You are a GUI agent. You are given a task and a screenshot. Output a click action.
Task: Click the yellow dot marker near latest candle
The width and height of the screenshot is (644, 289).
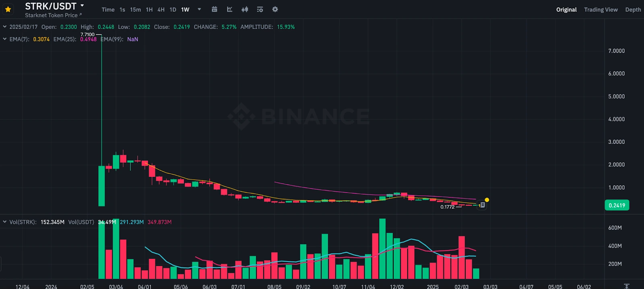(x=487, y=200)
